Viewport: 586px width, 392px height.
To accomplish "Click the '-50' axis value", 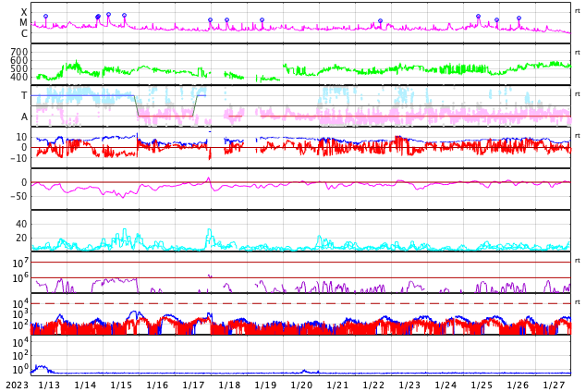I will pos(18,196).
